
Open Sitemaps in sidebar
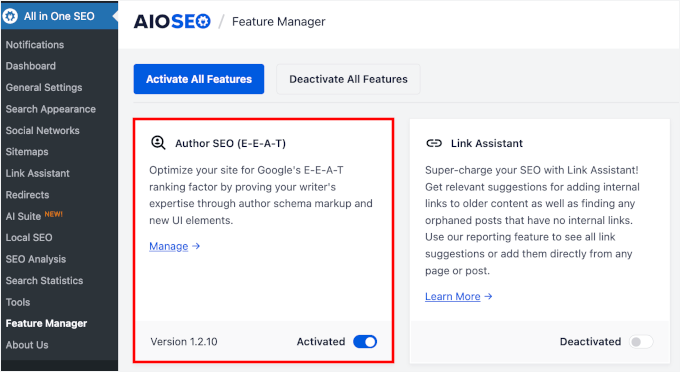(27, 152)
